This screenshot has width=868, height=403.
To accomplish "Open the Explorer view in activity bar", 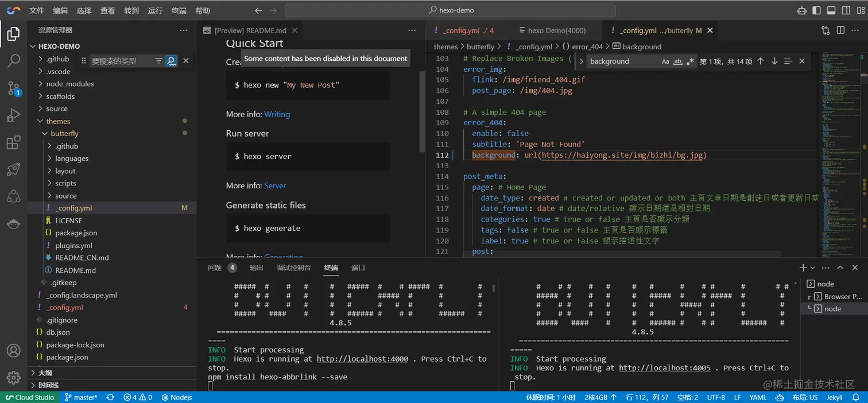I will (x=13, y=34).
